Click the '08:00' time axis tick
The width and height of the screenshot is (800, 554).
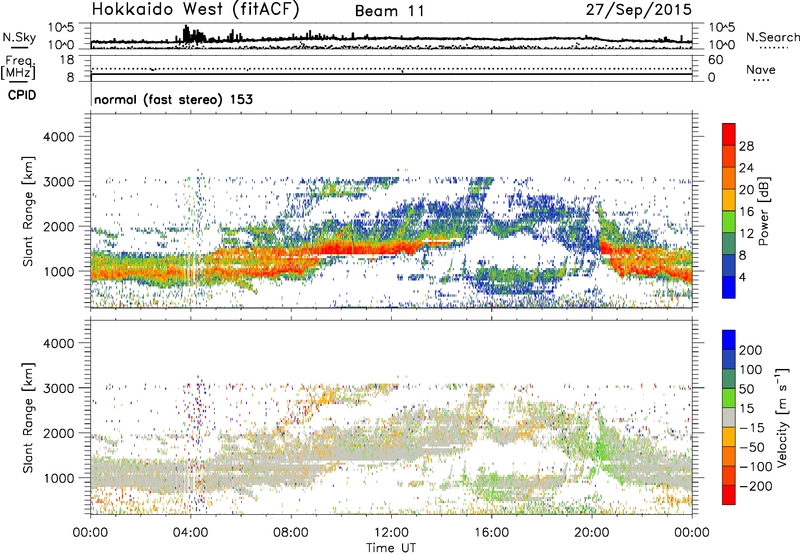click(x=291, y=533)
